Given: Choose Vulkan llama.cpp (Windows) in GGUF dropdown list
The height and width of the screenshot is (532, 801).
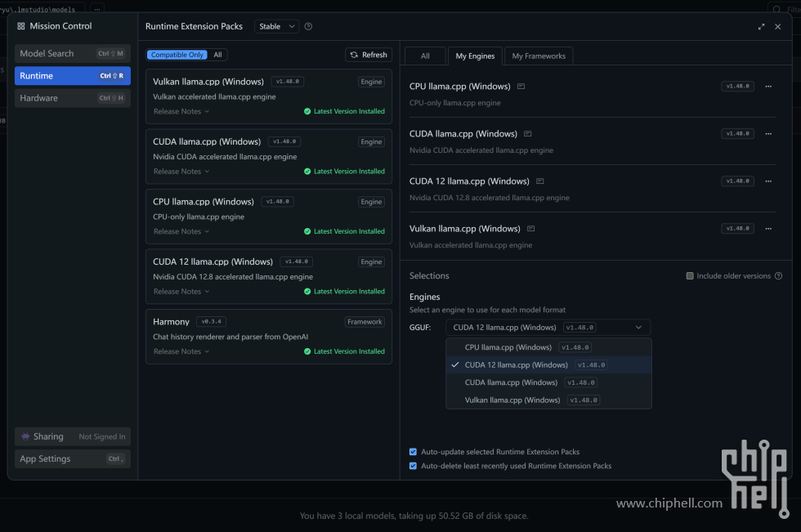Looking at the screenshot, I should 548,400.
